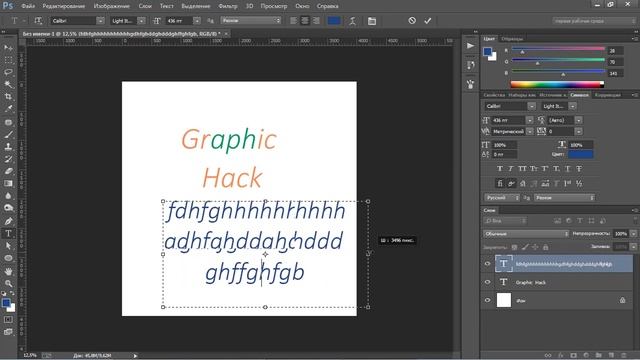Image resolution: width=640 pixels, height=360 pixels.
Task: Toggle Strikethrough in Character panel
Action: 579,169
